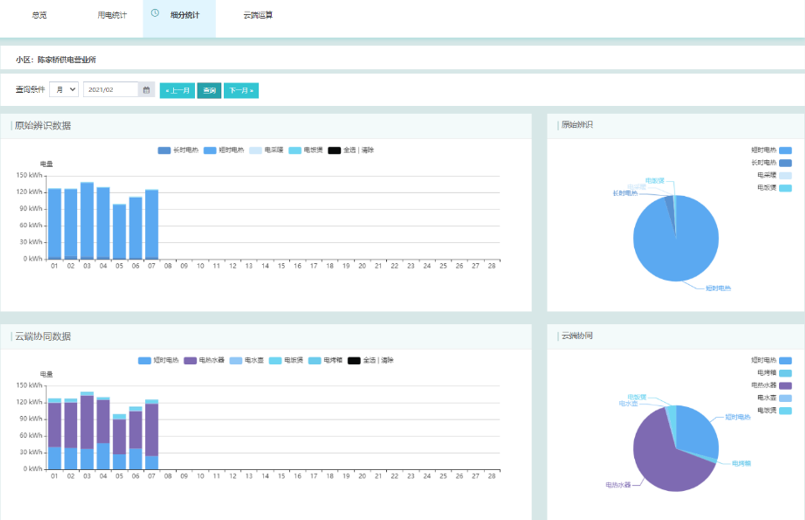Click the calendar icon beside the date field

147,90
